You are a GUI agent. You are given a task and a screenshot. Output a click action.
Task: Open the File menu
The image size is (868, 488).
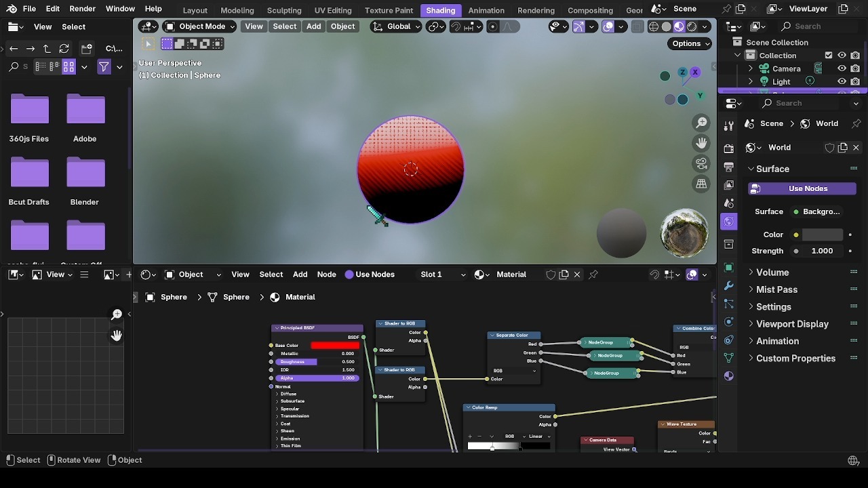[x=29, y=9]
